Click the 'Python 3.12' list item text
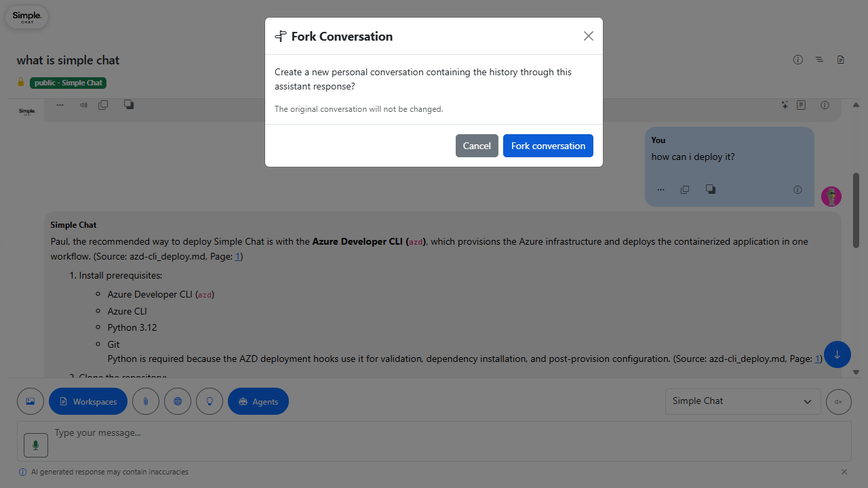The width and height of the screenshot is (868, 488). pos(132,327)
